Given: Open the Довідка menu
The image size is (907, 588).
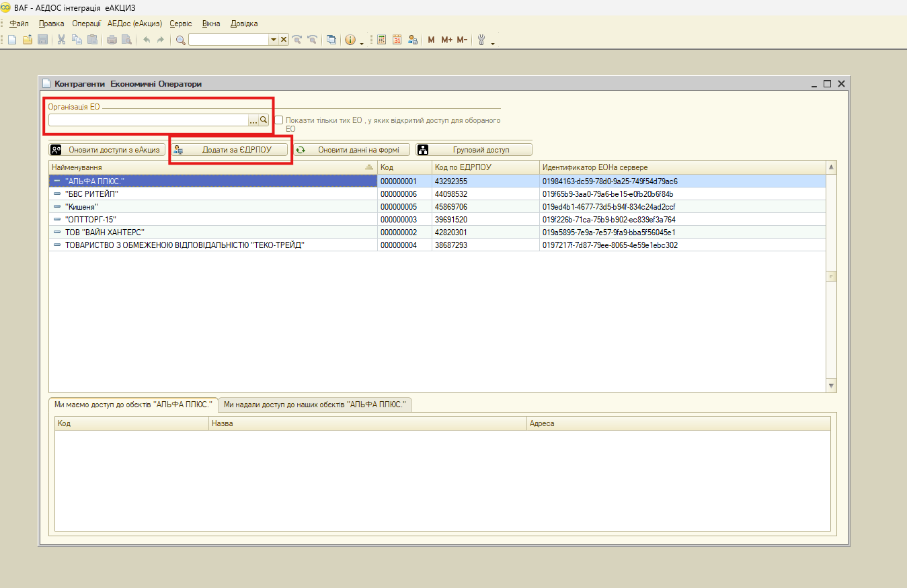Looking at the screenshot, I should coord(244,24).
